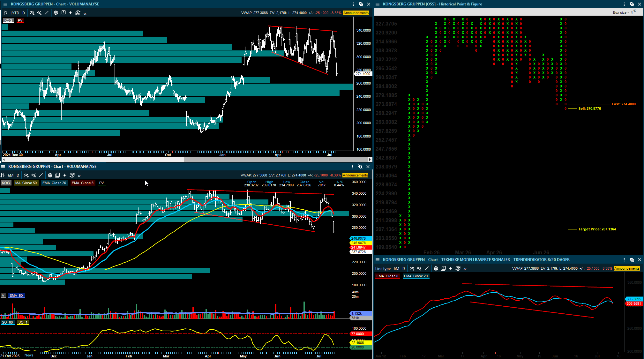Open the middle chart's three-dot options menu

tap(353, 167)
